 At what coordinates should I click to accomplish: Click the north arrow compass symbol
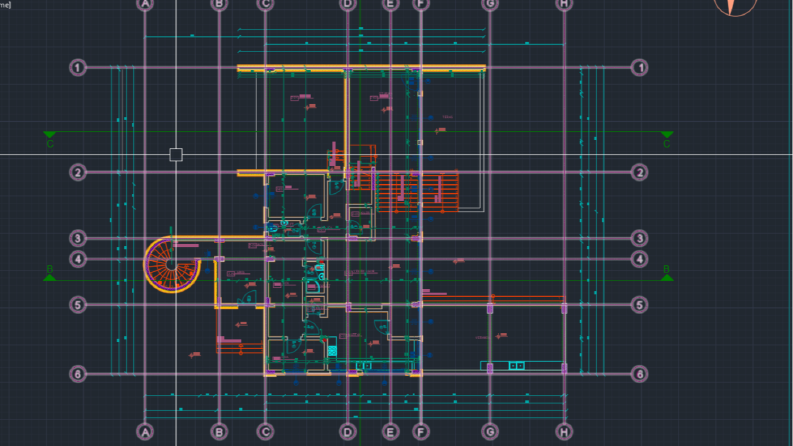click(x=735, y=7)
